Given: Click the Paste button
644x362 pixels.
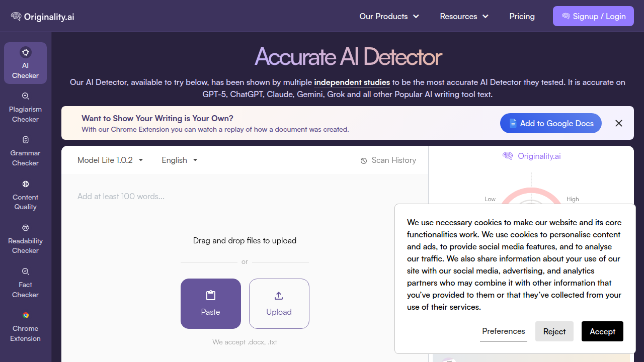Looking at the screenshot, I should click(211, 304).
